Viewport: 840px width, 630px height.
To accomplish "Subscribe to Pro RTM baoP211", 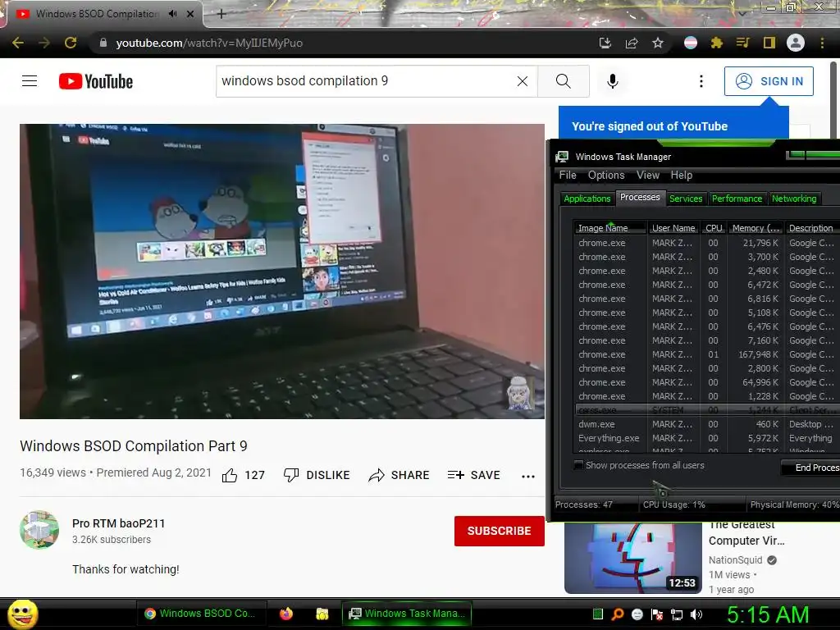I will [x=500, y=531].
